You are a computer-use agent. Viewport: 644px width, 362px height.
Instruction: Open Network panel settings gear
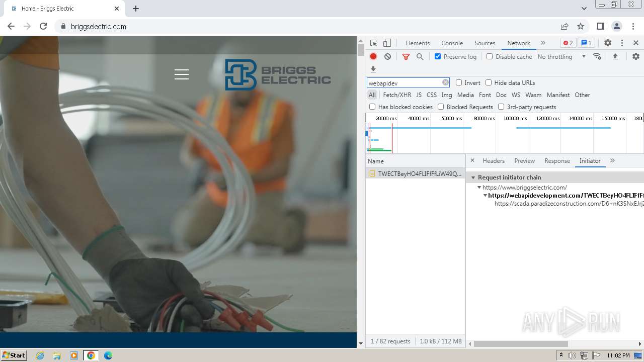(636, 56)
